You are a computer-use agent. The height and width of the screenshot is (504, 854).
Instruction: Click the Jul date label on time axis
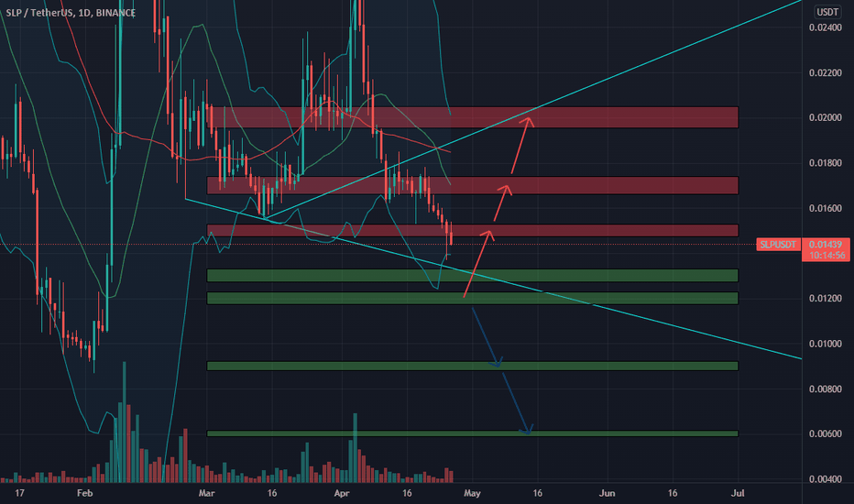738,493
